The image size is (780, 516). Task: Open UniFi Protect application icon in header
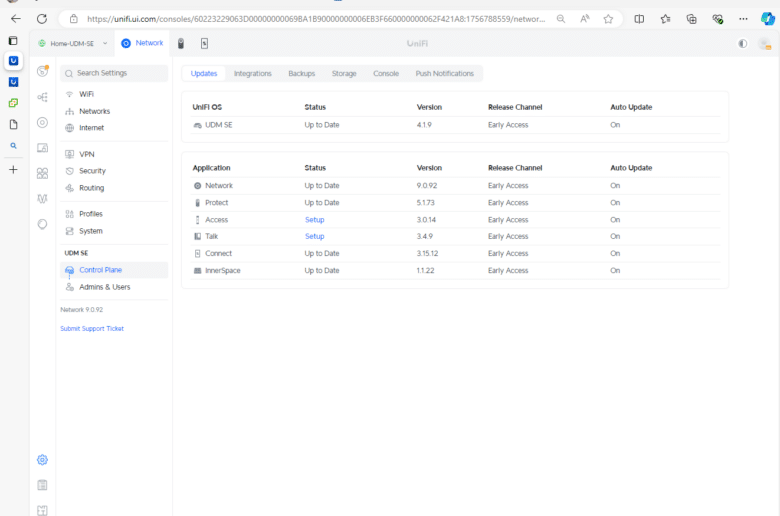pos(181,43)
